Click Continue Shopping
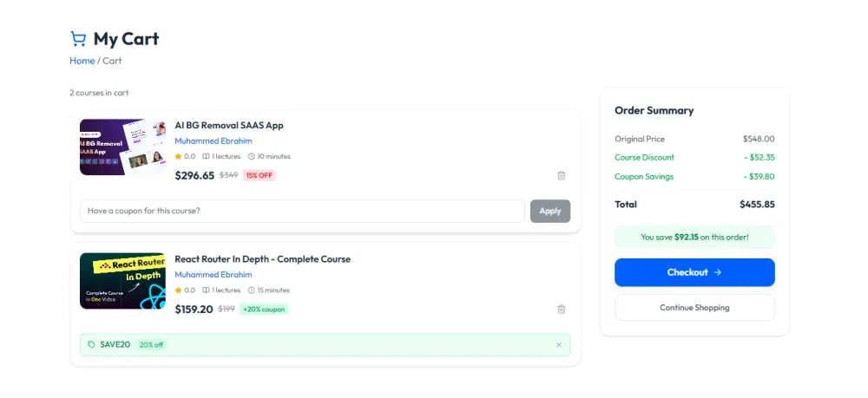This screenshot has height=398, width=868. tap(694, 308)
